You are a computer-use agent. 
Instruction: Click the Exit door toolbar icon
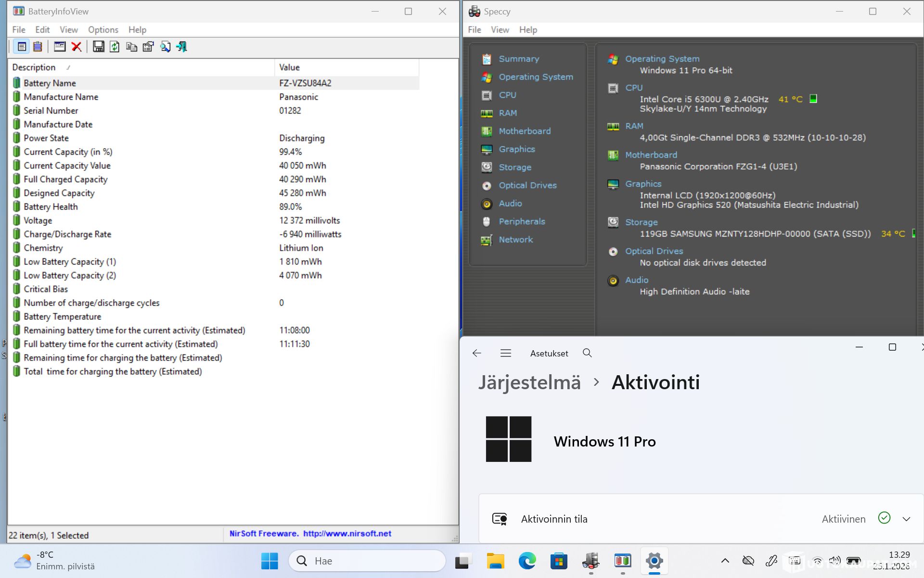tap(181, 47)
